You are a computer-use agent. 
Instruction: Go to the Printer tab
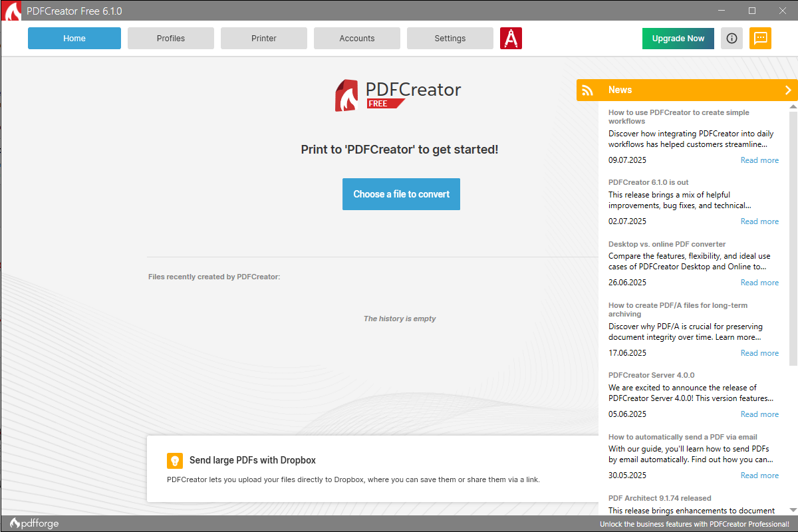[x=264, y=38]
